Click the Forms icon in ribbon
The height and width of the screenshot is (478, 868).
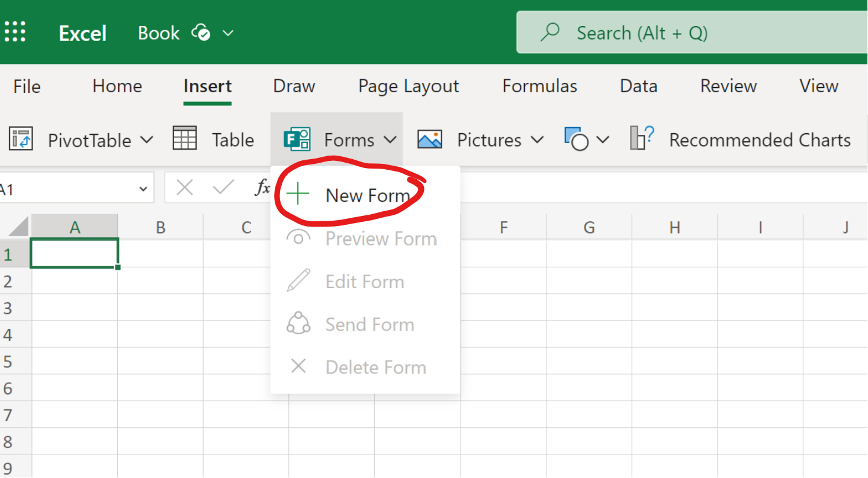coord(297,140)
